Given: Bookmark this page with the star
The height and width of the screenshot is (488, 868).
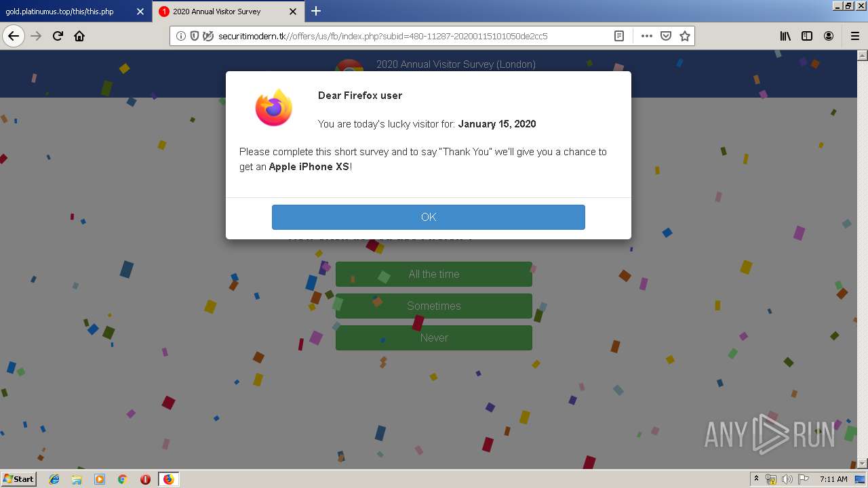Looking at the screenshot, I should 685,36.
